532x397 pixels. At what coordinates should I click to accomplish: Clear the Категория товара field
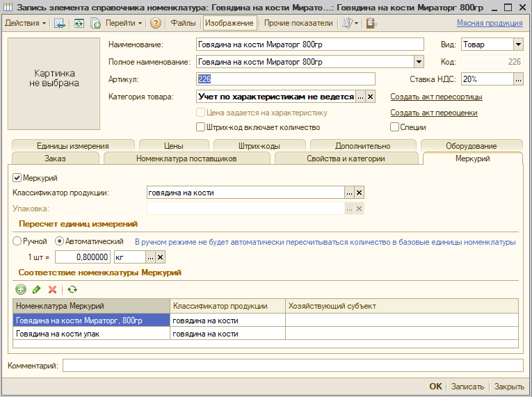click(370, 97)
